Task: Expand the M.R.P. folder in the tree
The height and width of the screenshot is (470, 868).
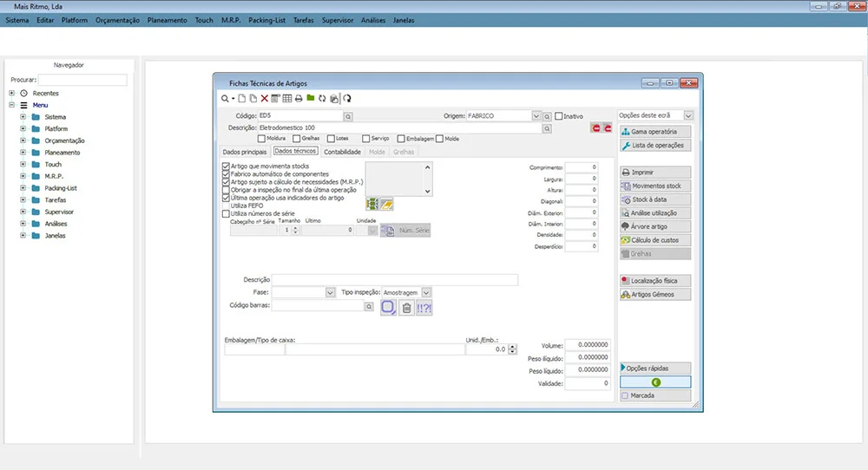Action: (x=23, y=176)
